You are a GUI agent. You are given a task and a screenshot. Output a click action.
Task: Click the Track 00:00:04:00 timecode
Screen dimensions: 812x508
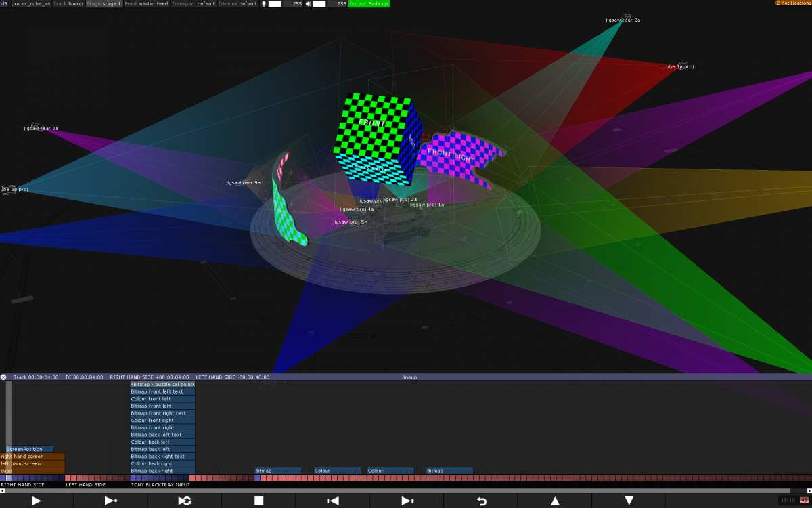[x=36, y=377]
